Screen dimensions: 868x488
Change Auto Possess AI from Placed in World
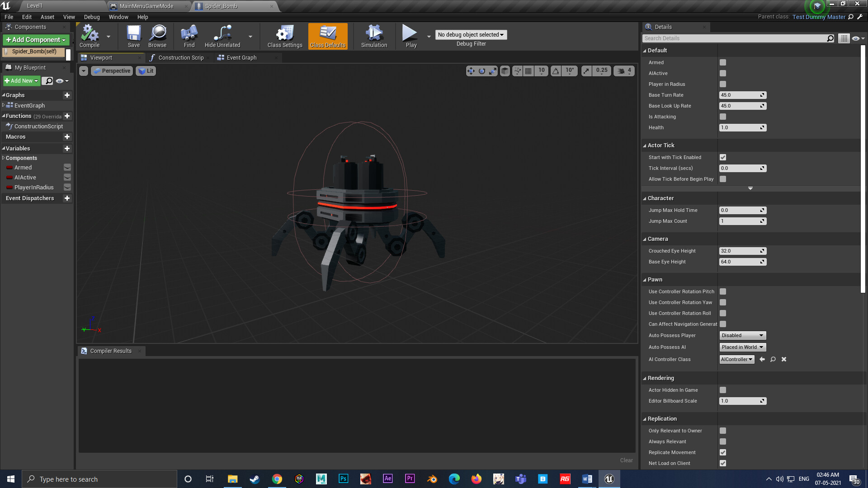coord(742,347)
